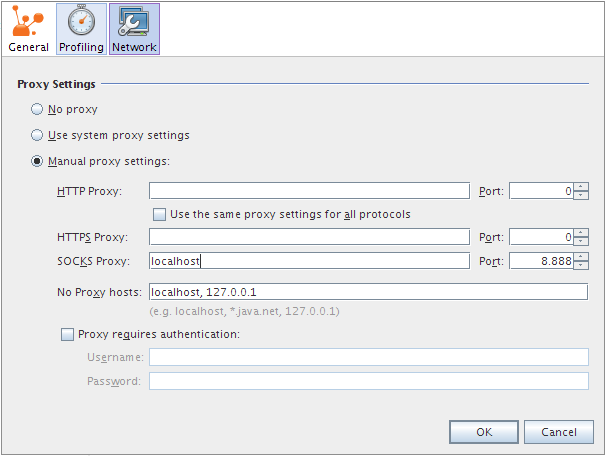
Task: Click the Password field
Action: pyautogui.click(x=369, y=381)
